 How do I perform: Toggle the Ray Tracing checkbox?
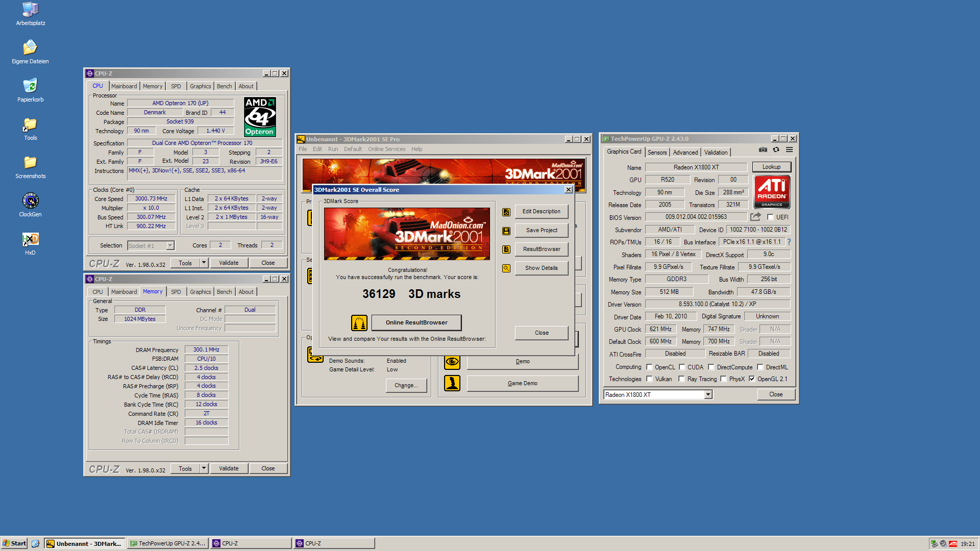click(681, 379)
